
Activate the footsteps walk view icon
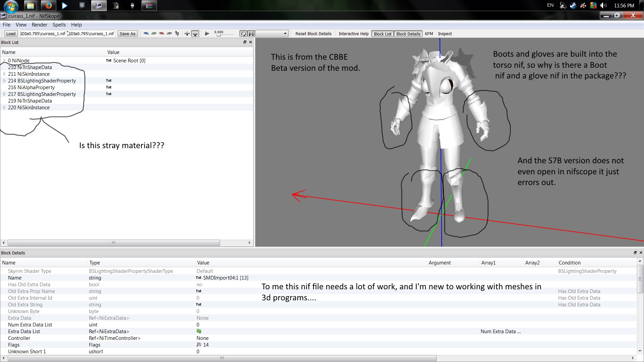point(177,34)
